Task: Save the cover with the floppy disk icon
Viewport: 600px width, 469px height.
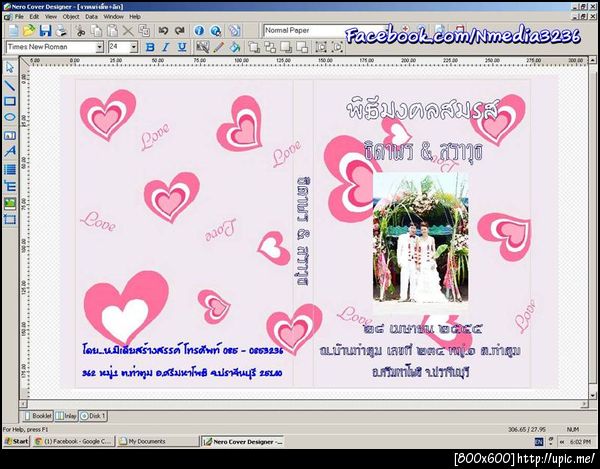Action: pos(46,31)
